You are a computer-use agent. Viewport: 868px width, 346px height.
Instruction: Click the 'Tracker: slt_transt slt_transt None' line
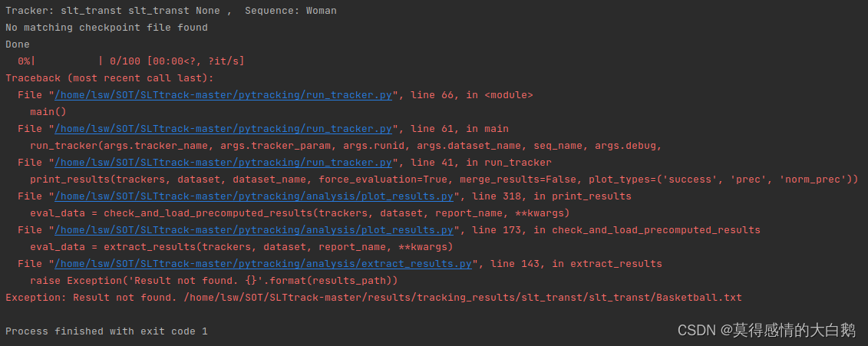coord(171,11)
